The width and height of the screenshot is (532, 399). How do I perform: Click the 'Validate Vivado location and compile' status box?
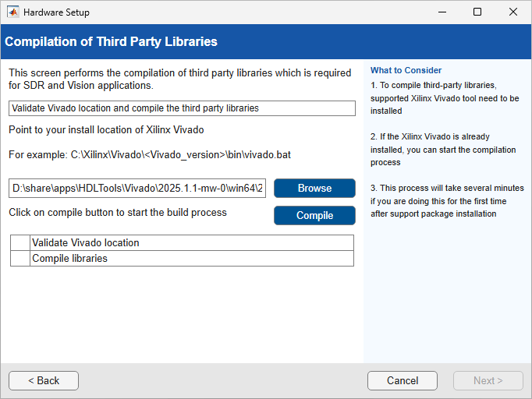coord(182,108)
